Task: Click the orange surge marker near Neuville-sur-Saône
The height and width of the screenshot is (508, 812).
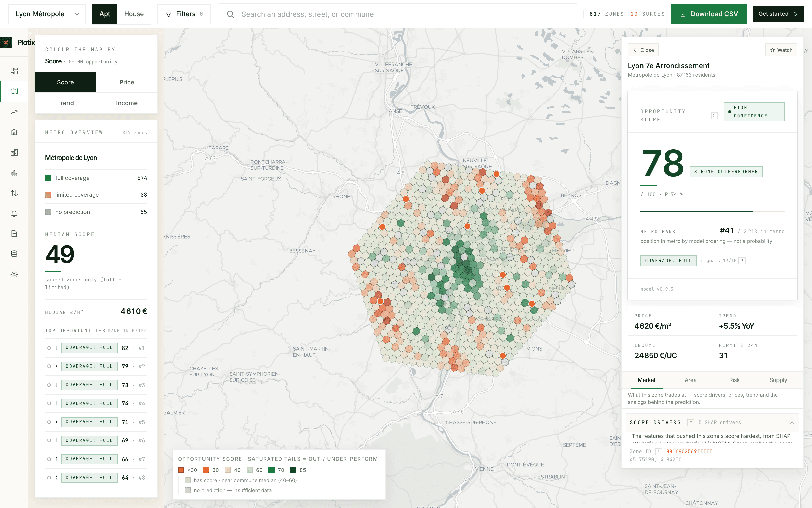Action: click(496, 174)
